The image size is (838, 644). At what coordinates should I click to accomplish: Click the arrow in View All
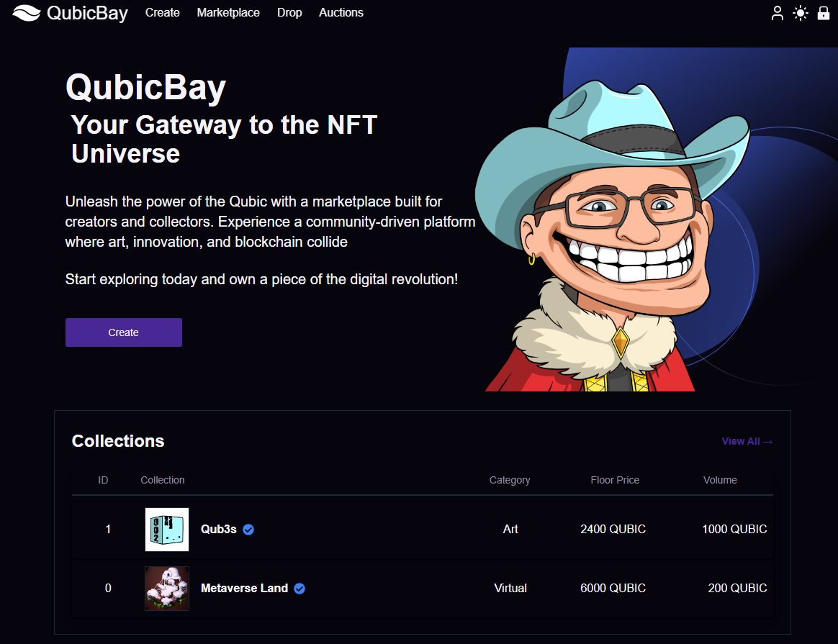coord(767,441)
